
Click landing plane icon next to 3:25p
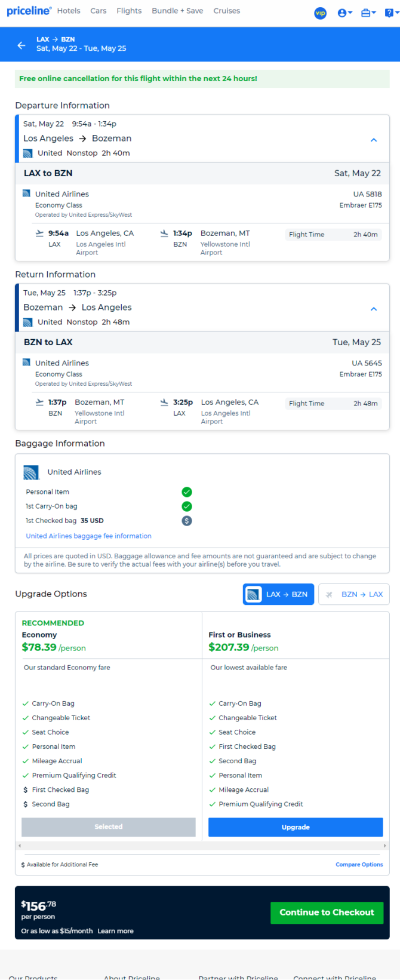click(x=164, y=403)
